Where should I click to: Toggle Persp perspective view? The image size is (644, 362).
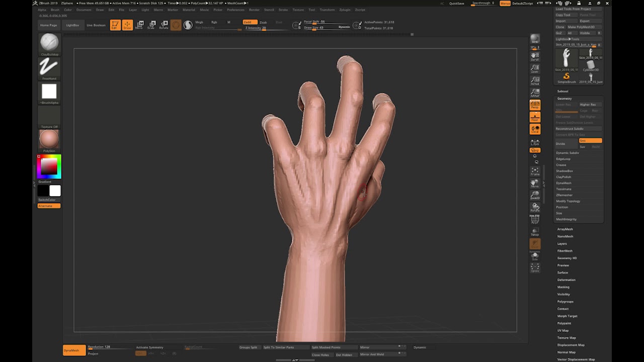tap(535, 105)
